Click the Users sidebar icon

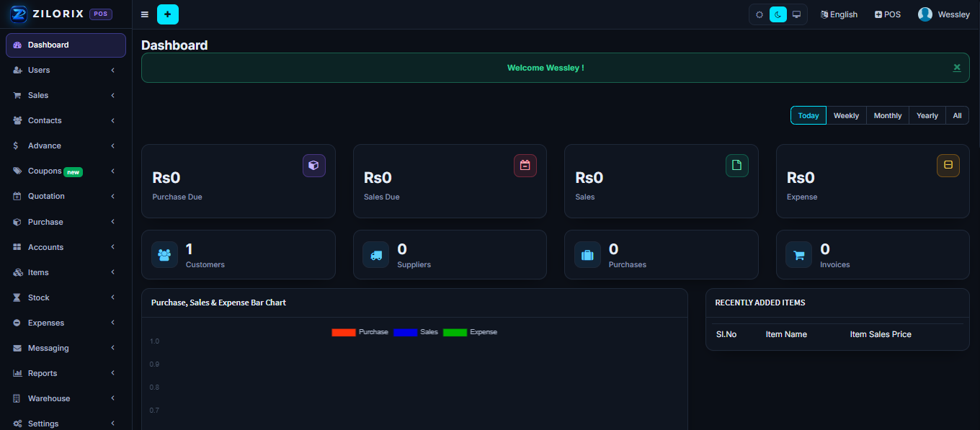click(17, 70)
